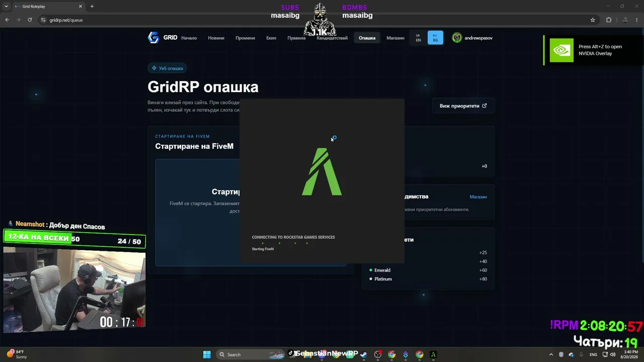Screen dimensions: 644x362
Task: Show hidden system tray icons
Action: coord(551,354)
